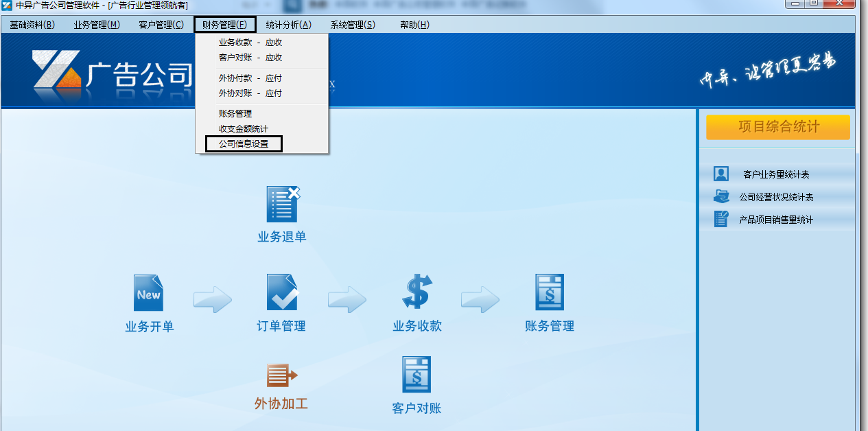
Task: Click the 公司经营状况统计表 folder icon
Action: (x=720, y=196)
